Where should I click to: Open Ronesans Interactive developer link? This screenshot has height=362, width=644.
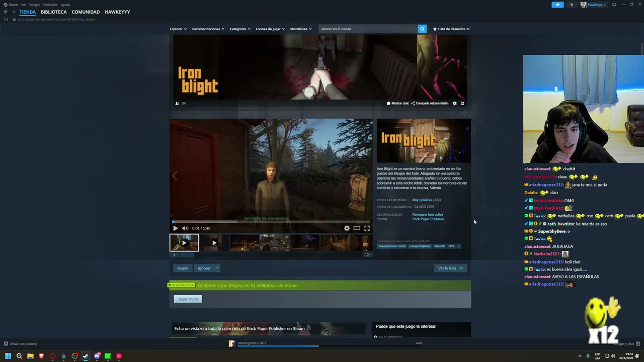tap(428, 215)
